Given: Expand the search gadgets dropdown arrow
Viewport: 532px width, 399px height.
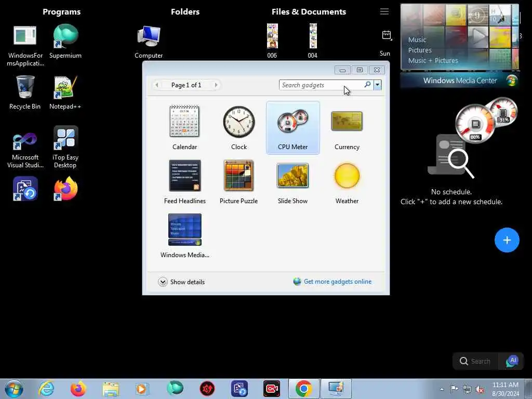Looking at the screenshot, I should tap(377, 85).
